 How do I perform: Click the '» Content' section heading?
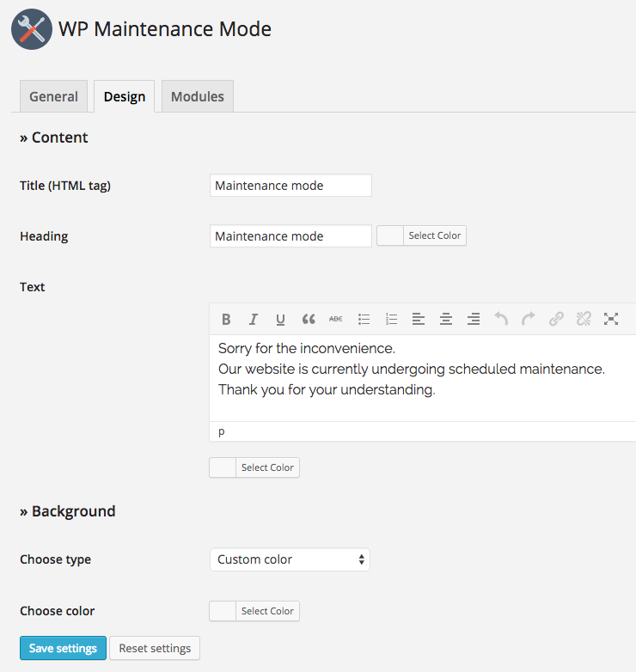(53, 137)
